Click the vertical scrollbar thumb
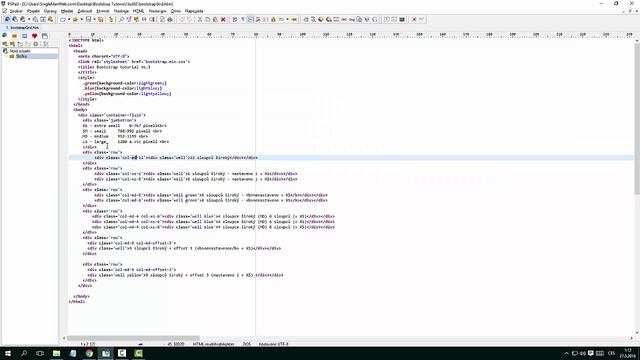This screenshot has width=640, height=360. click(637, 119)
